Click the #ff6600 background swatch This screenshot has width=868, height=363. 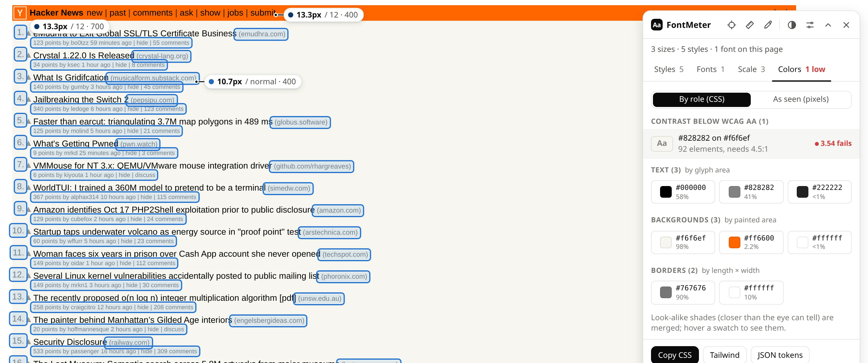pos(751,242)
